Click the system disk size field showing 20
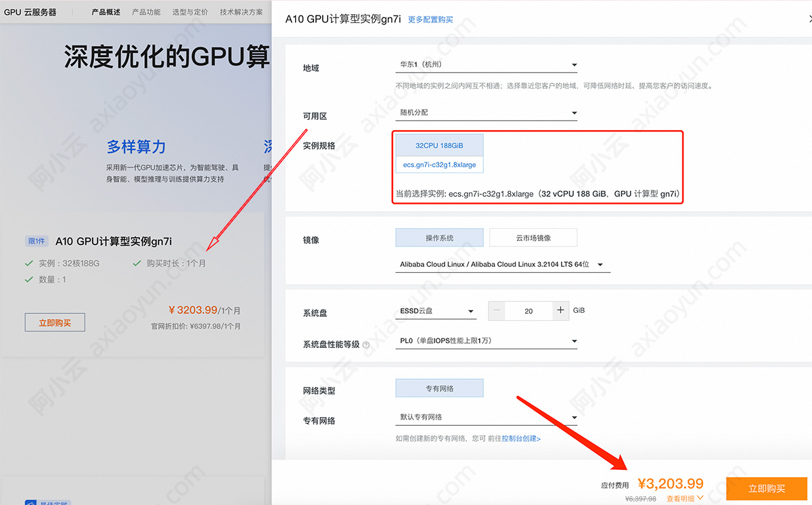812x505 pixels. tap(528, 311)
